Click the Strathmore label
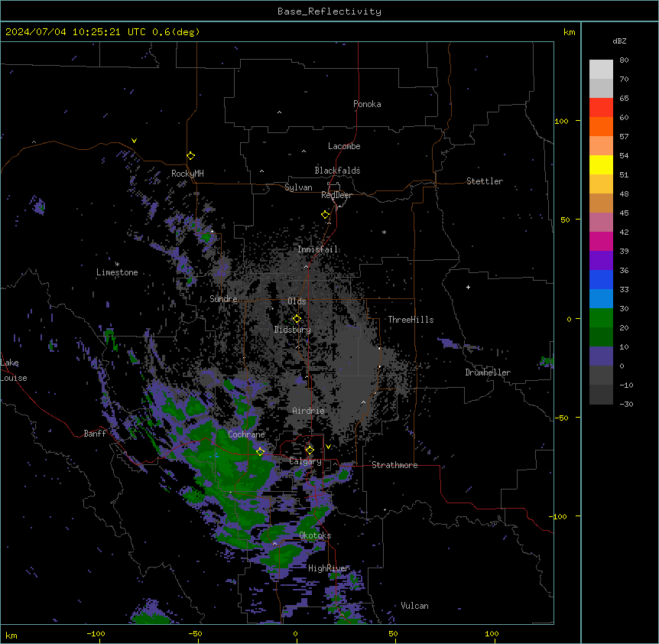Image resolution: width=659 pixels, height=644 pixels. click(x=394, y=465)
